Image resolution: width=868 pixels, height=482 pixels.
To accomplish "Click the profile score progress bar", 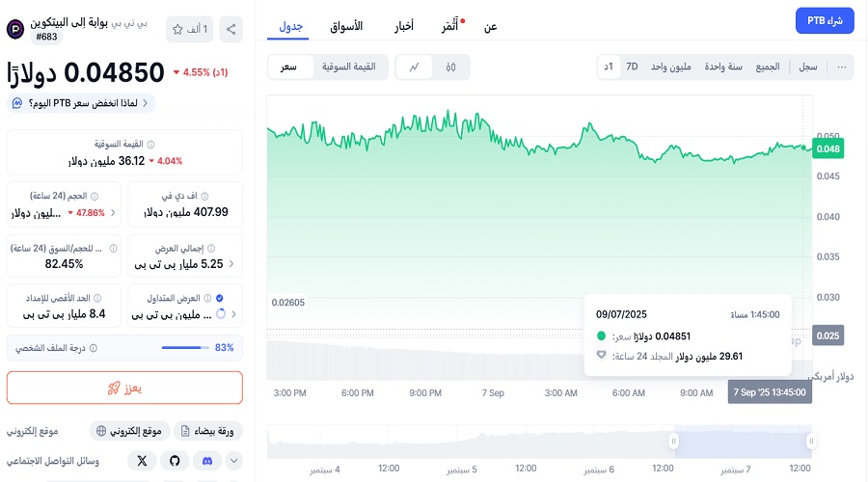I will (185, 348).
